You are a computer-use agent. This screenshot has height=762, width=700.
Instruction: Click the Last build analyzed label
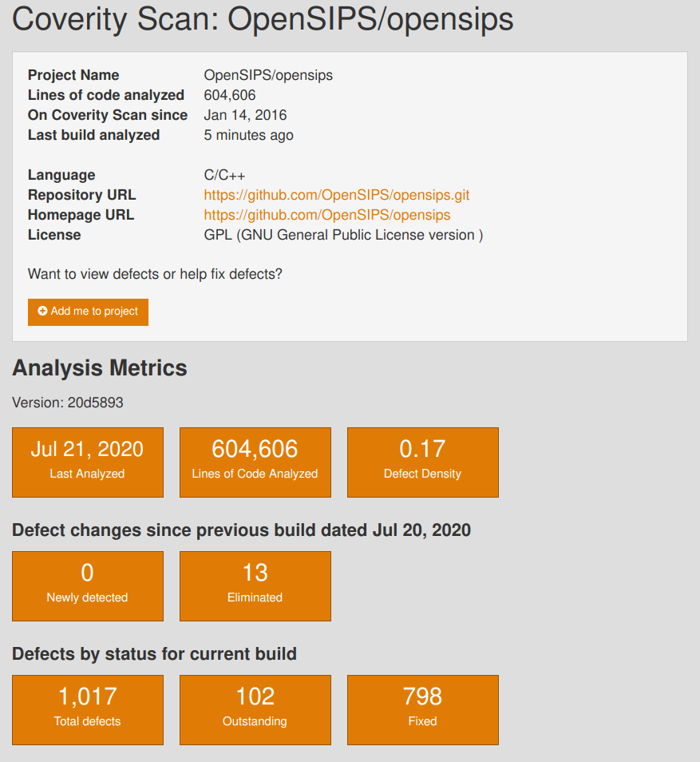93,135
